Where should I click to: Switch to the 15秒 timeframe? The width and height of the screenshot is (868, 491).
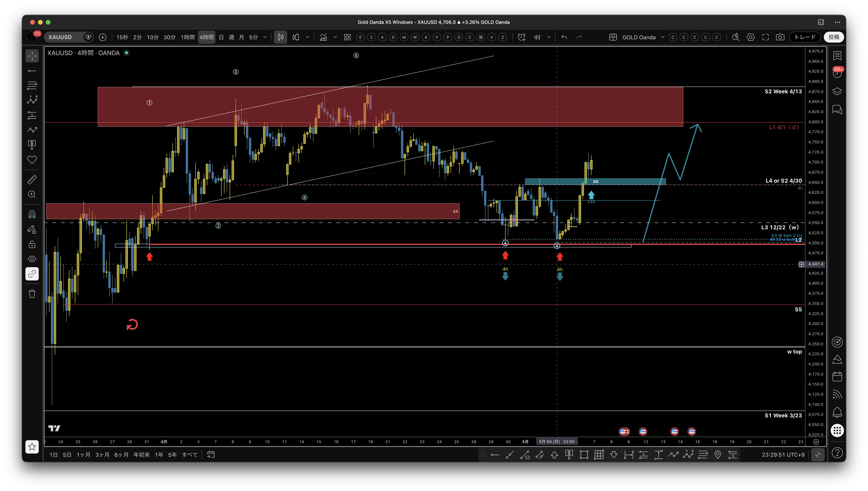point(122,37)
